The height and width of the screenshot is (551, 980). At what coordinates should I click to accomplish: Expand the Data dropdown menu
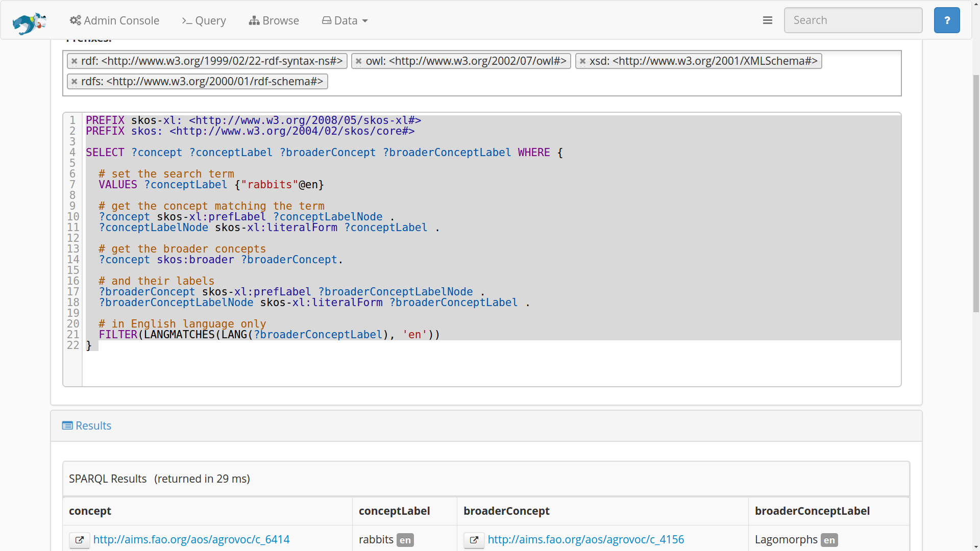click(345, 20)
